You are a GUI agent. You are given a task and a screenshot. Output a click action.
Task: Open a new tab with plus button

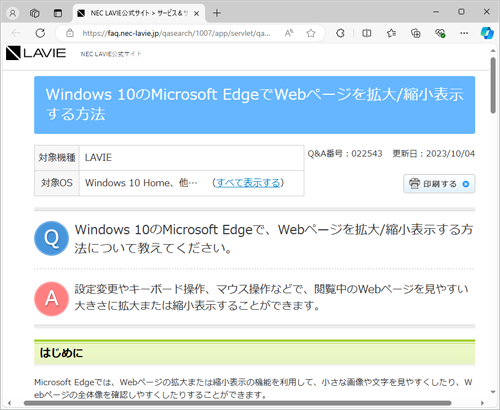coord(217,13)
